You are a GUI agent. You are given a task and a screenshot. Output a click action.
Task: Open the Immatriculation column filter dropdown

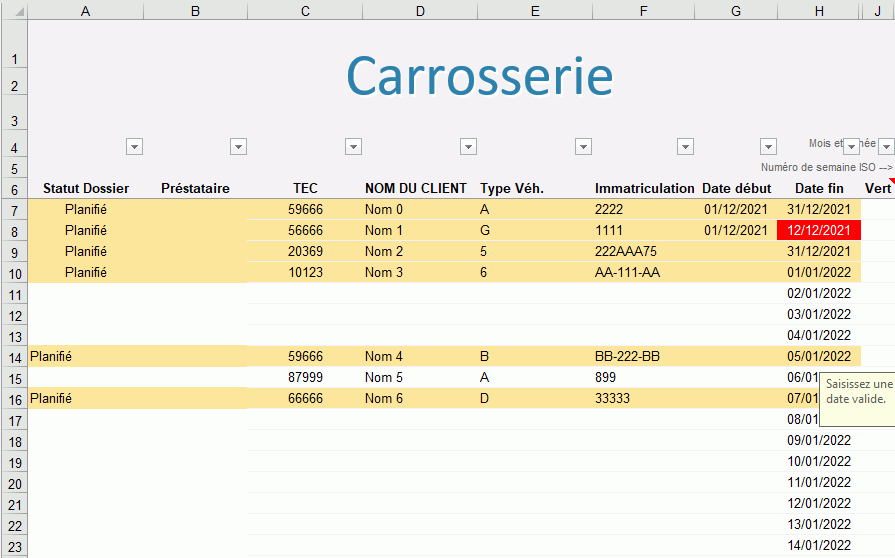[685, 147]
